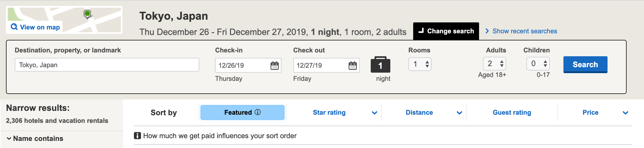Screen dimensions: 644x148
Task: Open the Adults count dropdown
Action: tap(494, 64)
